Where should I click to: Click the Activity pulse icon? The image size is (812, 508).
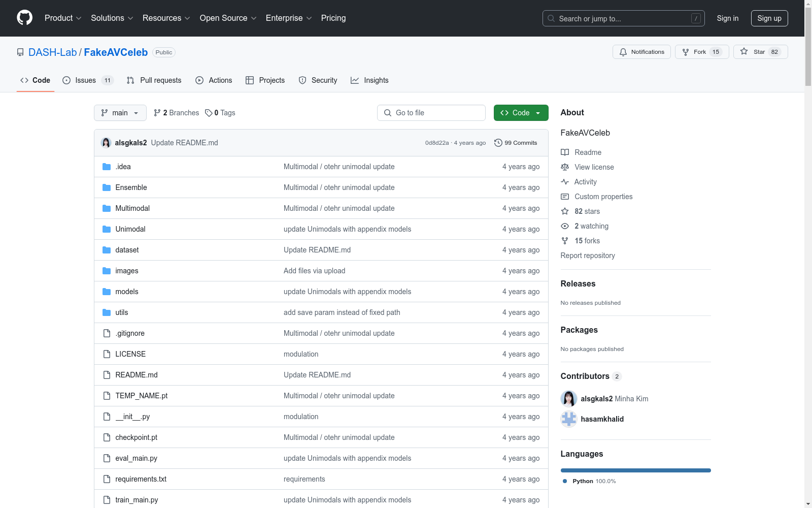point(565,182)
